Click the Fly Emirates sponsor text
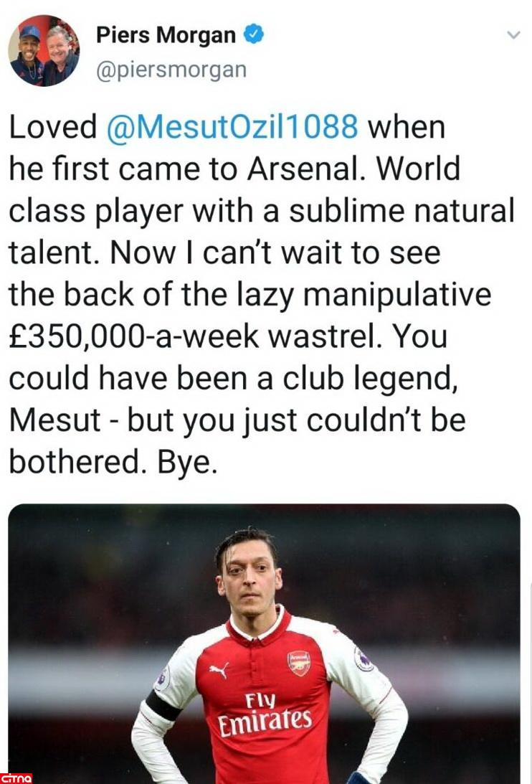Viewport: 532px width, 784px height. [265, 713]
